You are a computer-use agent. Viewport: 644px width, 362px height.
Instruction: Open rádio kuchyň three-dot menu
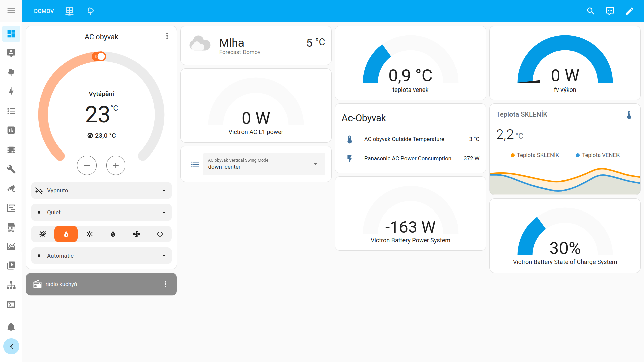pos(165,284)
